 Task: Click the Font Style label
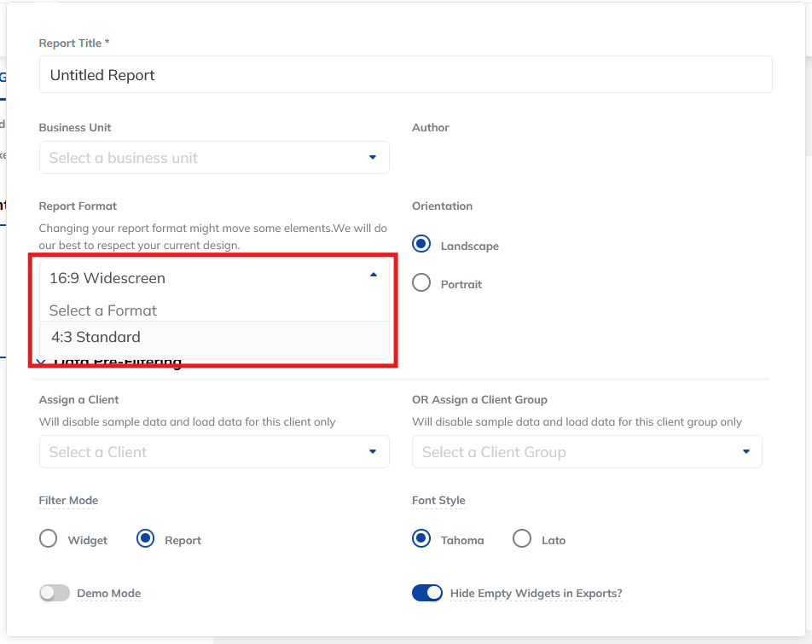[438, 500]
